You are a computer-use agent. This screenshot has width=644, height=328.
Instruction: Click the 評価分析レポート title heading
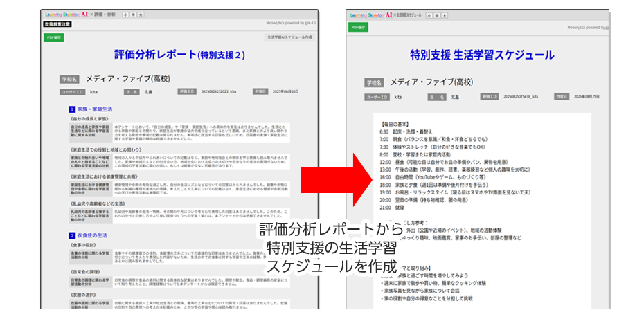[x=180, y=55]
